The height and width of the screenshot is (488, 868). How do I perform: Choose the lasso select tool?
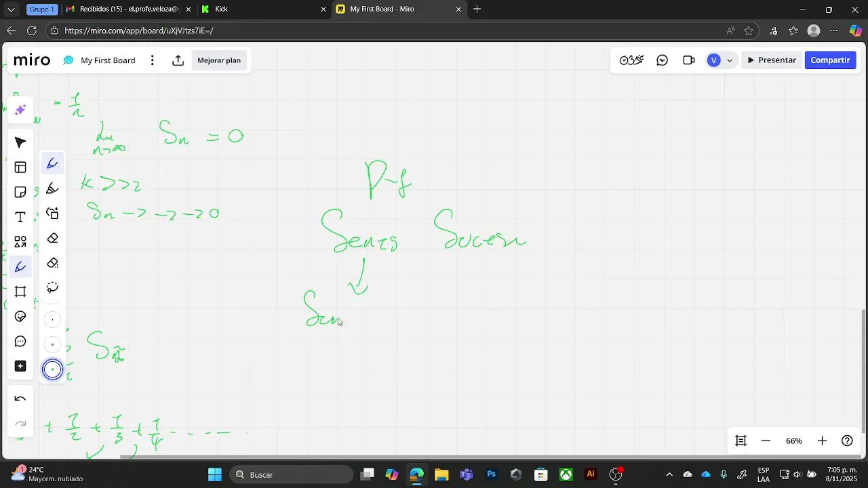[x=52, y=288]
